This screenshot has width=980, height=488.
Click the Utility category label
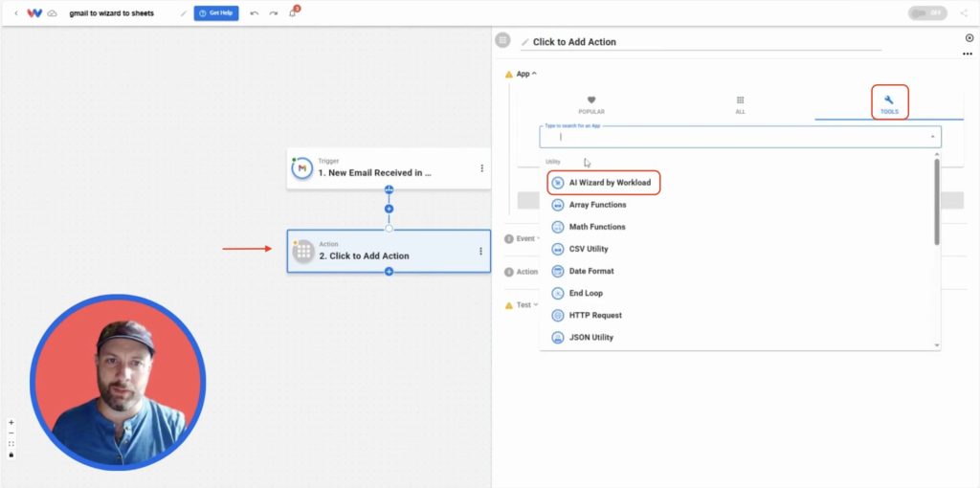[553, 161]
